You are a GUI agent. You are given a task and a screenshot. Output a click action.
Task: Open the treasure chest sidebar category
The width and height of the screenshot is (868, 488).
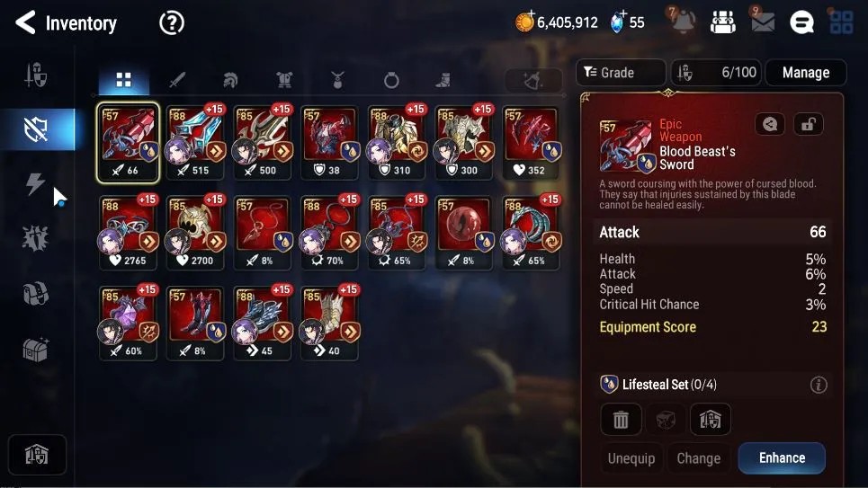tap(35, 350)
